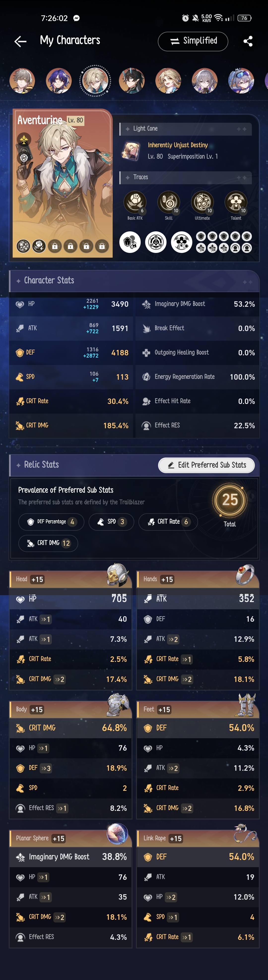The image size is (268, 980).
Task: Select the Head relic helmet icon
Action: click(118, 575)
